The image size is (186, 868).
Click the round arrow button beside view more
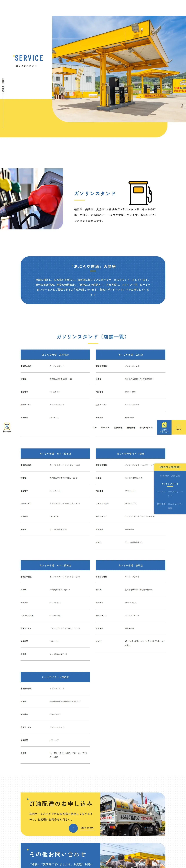73,828
